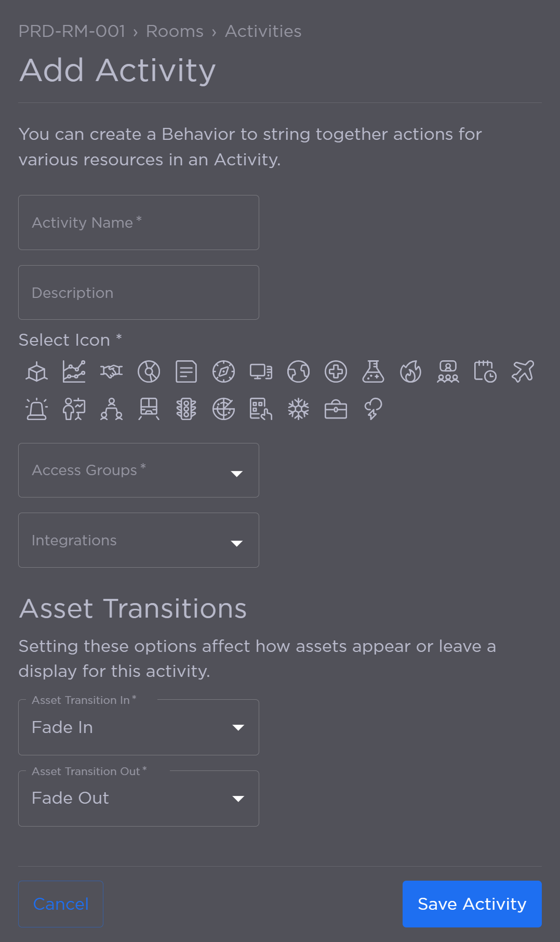The width and height of the screenshot is (560, 942).
Task: Choose the globe icon
Action: tap(298, 372)
